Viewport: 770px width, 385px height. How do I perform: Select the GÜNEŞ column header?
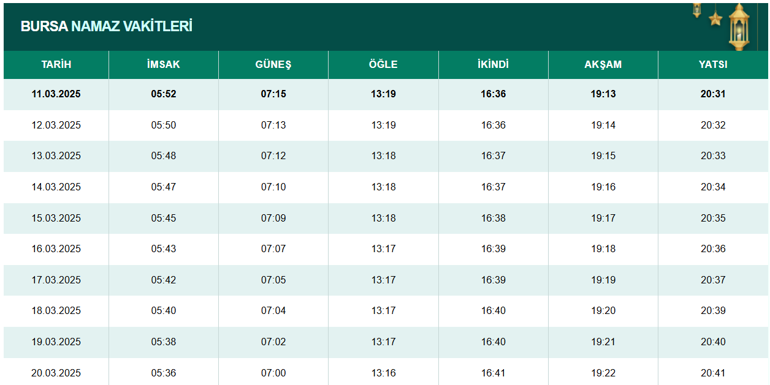(x=274, y=65)
